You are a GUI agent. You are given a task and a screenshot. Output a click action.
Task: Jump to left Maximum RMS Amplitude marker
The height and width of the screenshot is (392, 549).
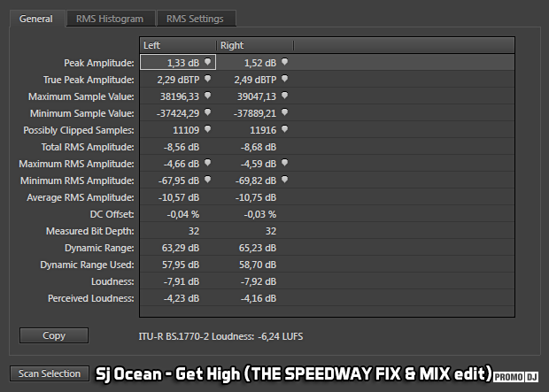207,163
